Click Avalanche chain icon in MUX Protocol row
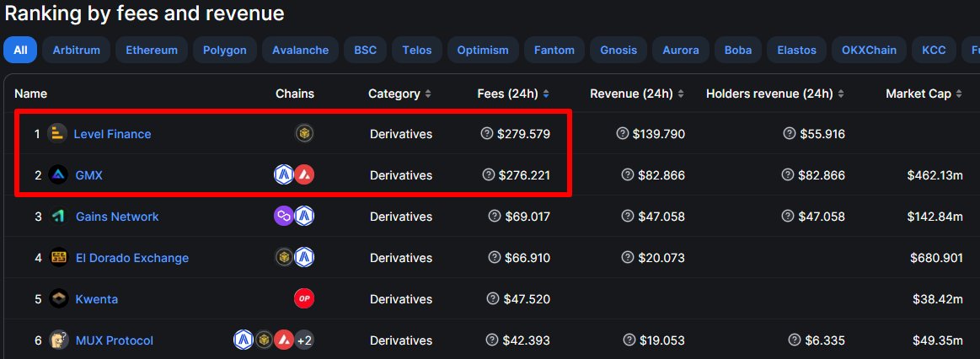Screen dimensions: 980x359 point(284,340)
